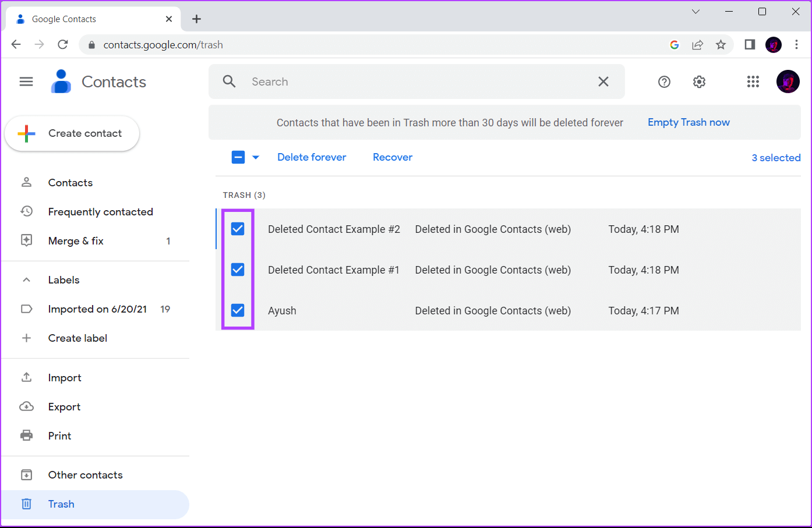Open Other contacts in the sidebar
Screen dimensions: 812x528
point(96,475)
